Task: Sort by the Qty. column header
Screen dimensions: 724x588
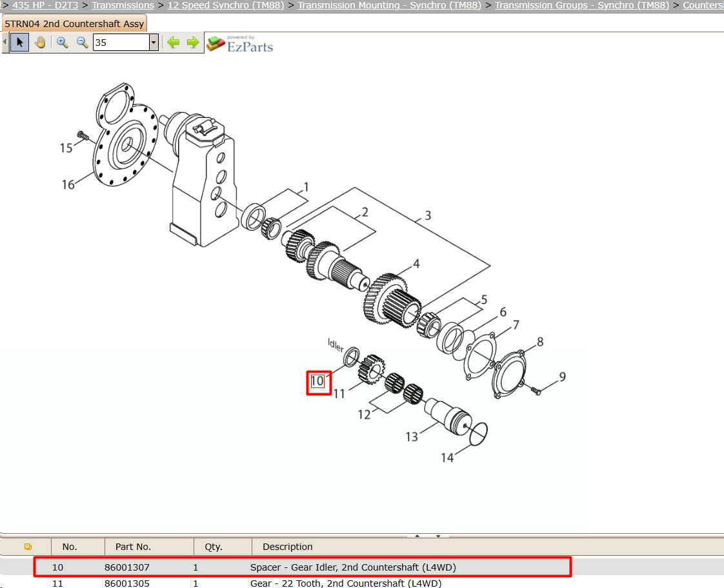Action: (214, 547)
